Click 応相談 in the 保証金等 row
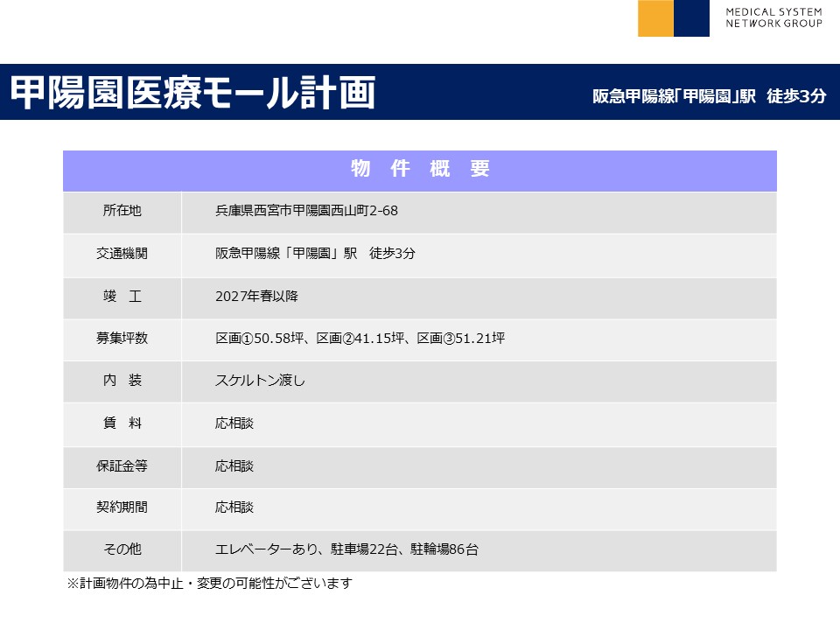 coord(234,465)
